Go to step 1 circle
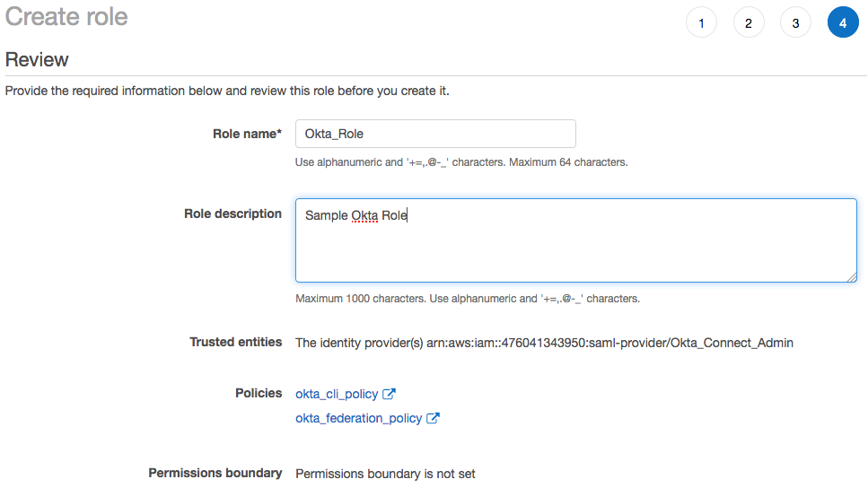 (x=701, y=23)
